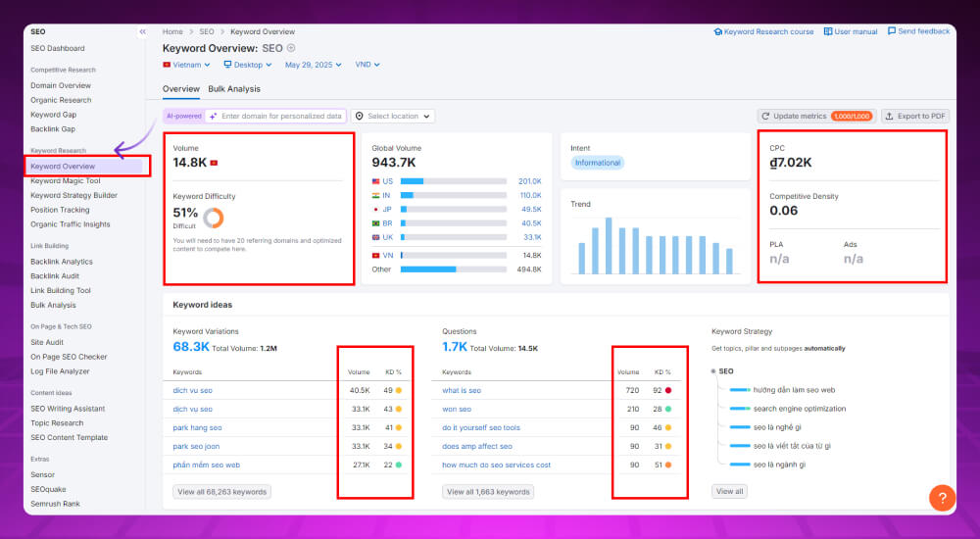Open SEO Writing Assistant in sidebar

[x=68, y=409]
